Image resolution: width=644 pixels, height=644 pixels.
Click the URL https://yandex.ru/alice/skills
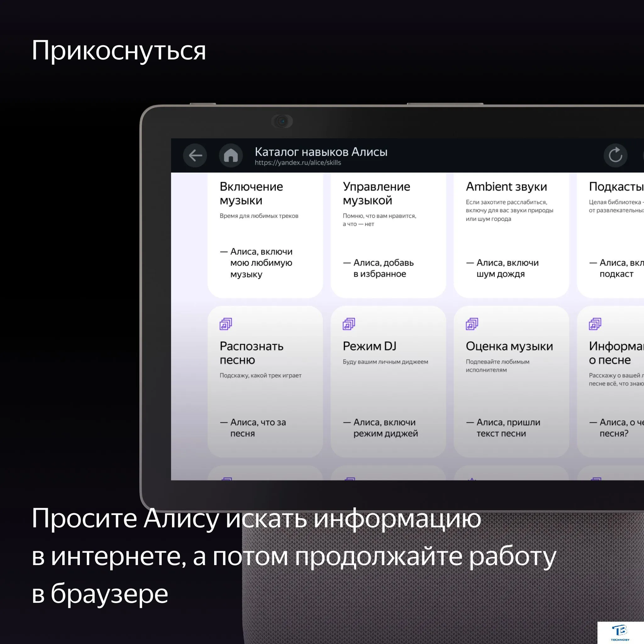click(x=298, y=163)
